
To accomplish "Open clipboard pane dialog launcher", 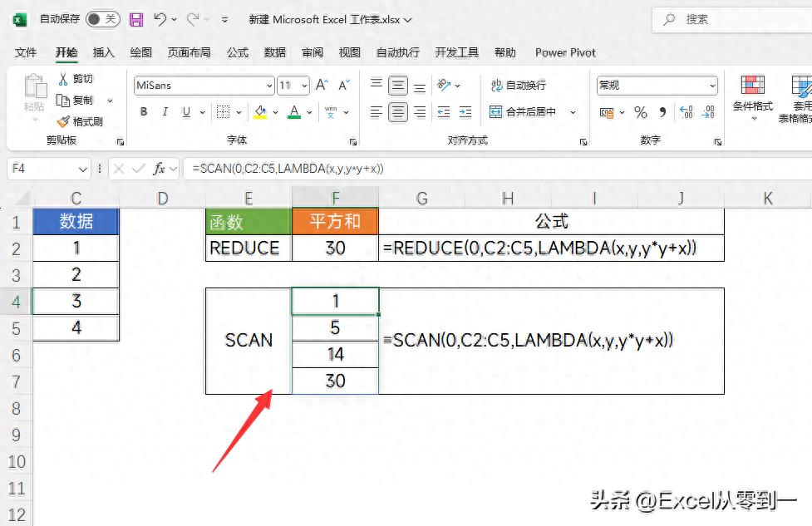I will coord(121,141).
